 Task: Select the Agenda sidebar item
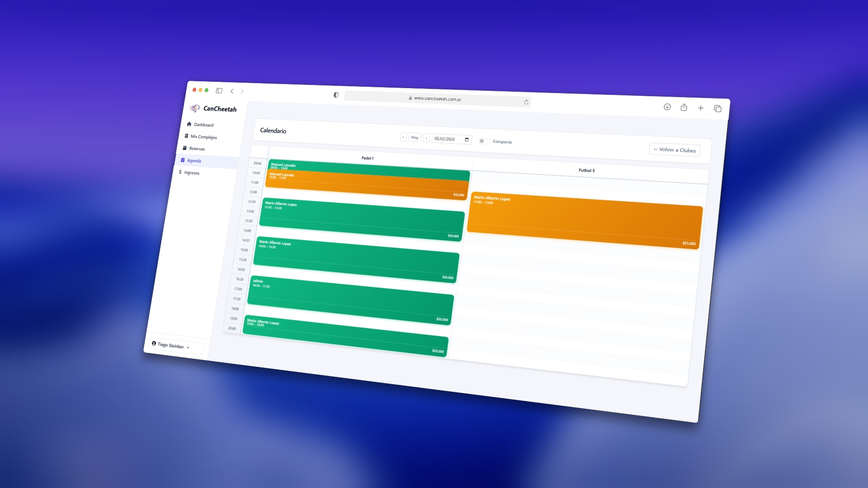point(194,160)
